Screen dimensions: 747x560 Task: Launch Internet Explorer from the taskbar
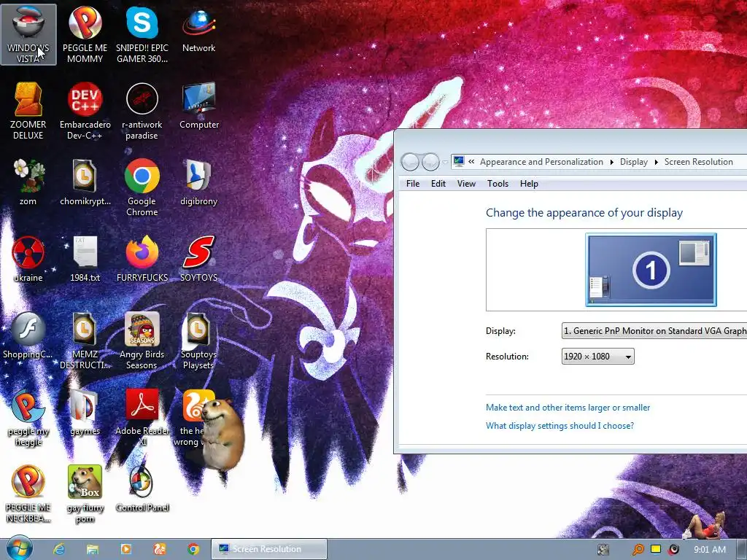[59, 549]
